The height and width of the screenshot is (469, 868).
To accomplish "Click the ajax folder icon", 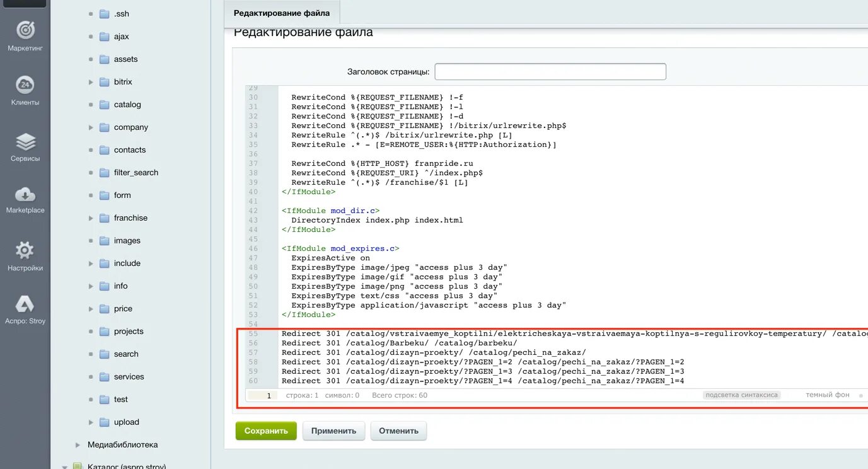I will [105, 37].
